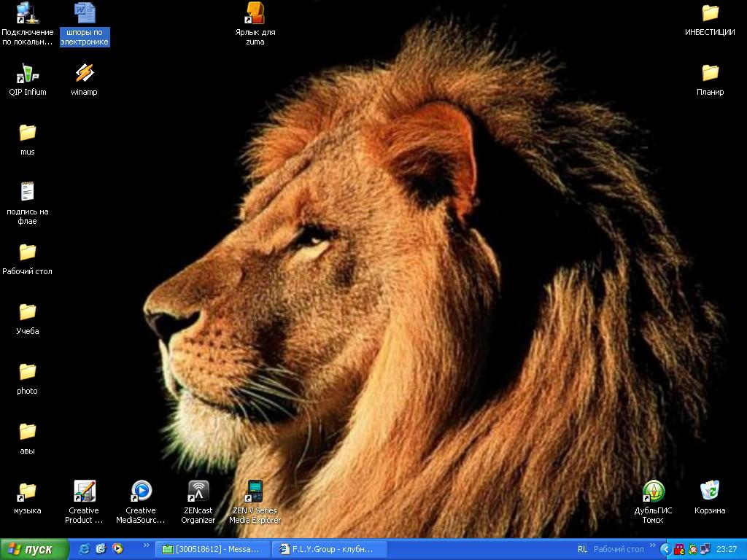Viewport: 747px width, 560px height.
Task: Launch Internet Explorer from Quick Launch
Action: click(85, 549)
